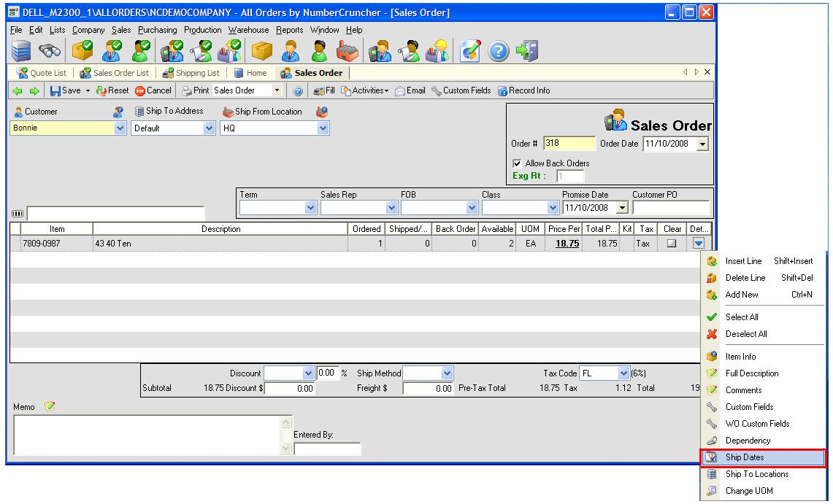Click the blue-suit person with checkmark icon
This screenshot has height=504, width=833.
click(112, 51)
